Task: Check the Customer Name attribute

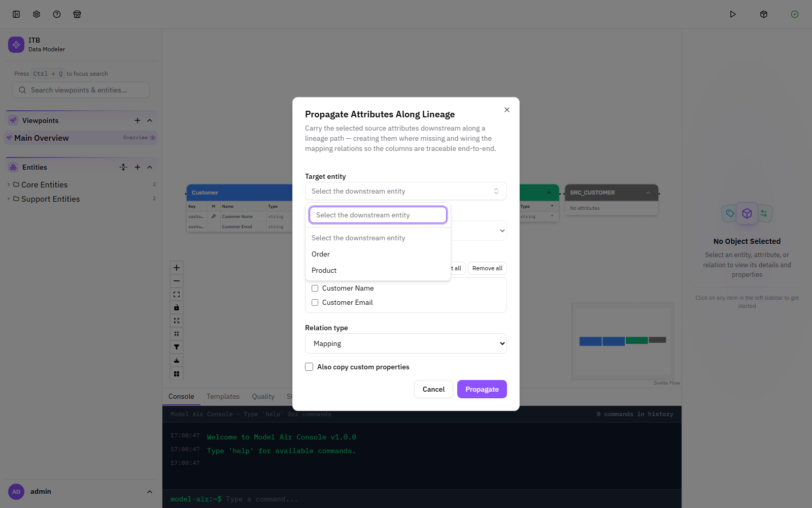Action: (x=315, y=288)
